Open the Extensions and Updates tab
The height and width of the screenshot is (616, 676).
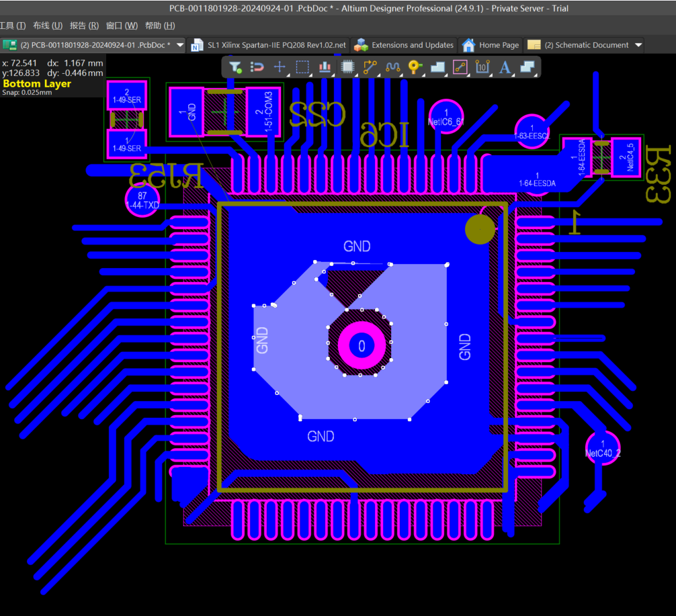tap(404, 45)
